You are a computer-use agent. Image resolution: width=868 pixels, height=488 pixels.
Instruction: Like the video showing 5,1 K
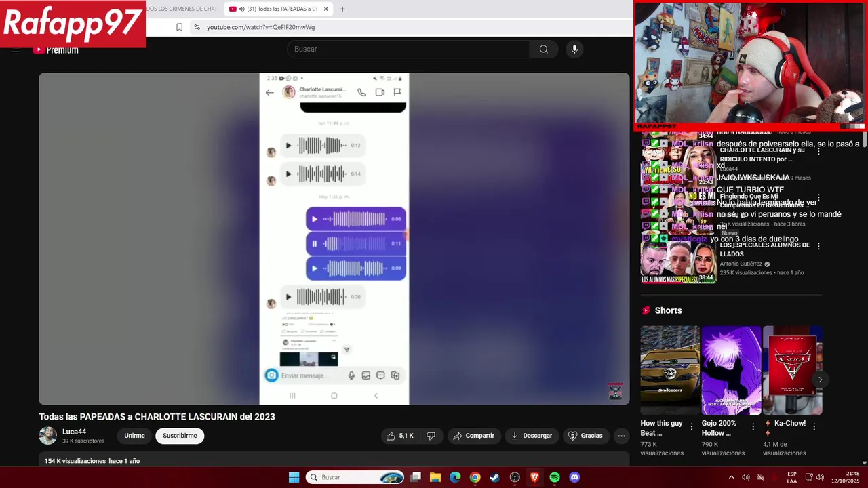point(399,436)
